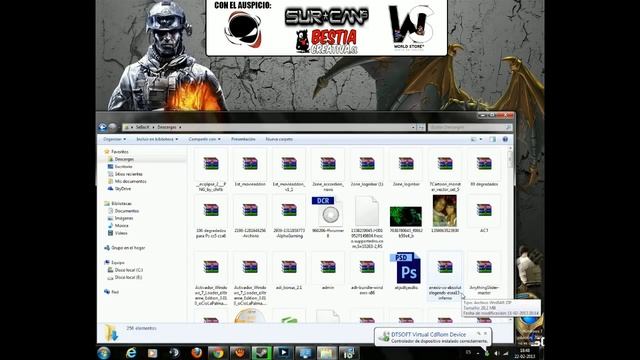Select the 100 degradados para Ps archive
This screenshot has width=640, height=360.
coord(211,217)
